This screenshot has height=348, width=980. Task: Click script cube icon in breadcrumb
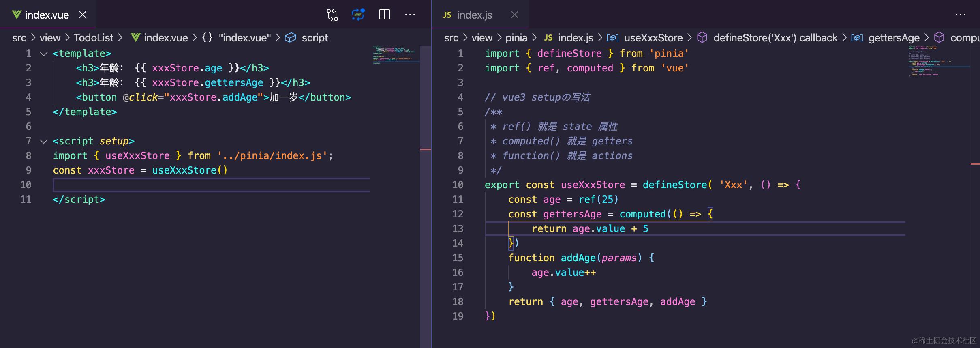(290, 38)
